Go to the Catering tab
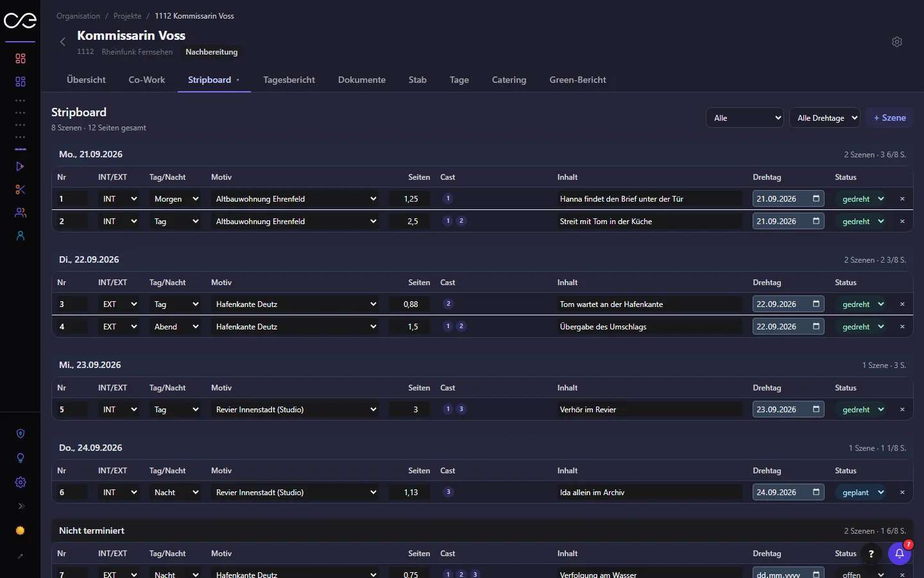 (509, 80)
